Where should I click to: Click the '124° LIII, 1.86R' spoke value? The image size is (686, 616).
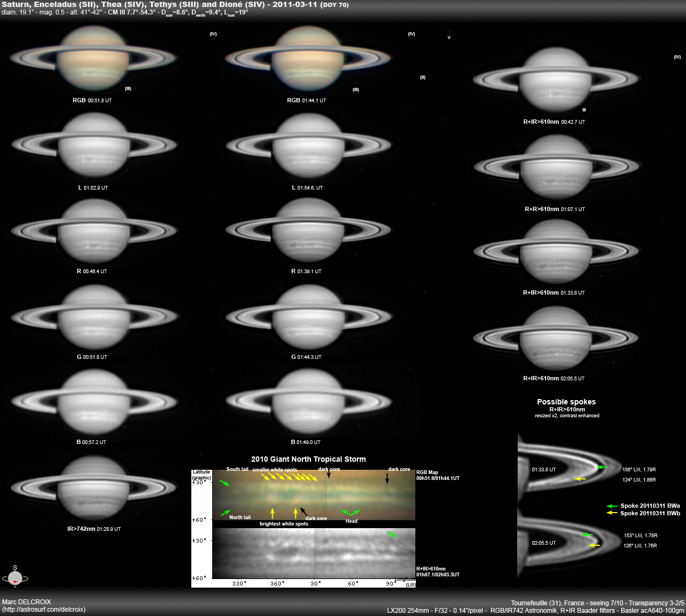point(639,480)
